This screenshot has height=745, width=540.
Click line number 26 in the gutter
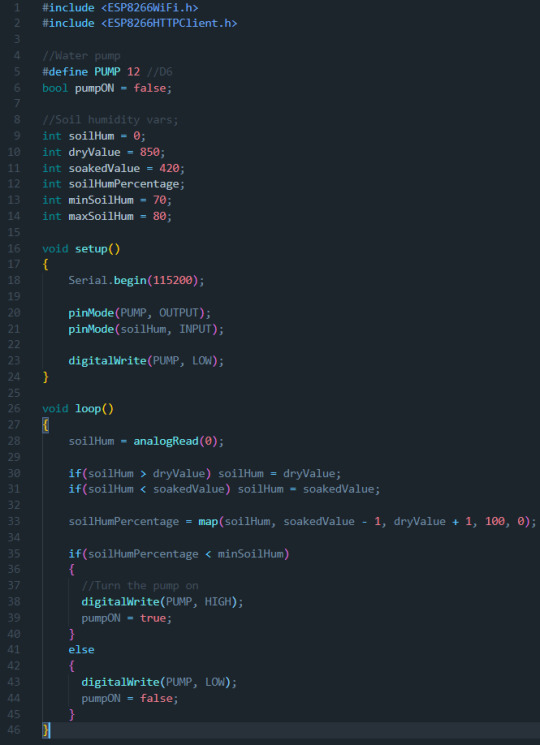pos(14,409)
